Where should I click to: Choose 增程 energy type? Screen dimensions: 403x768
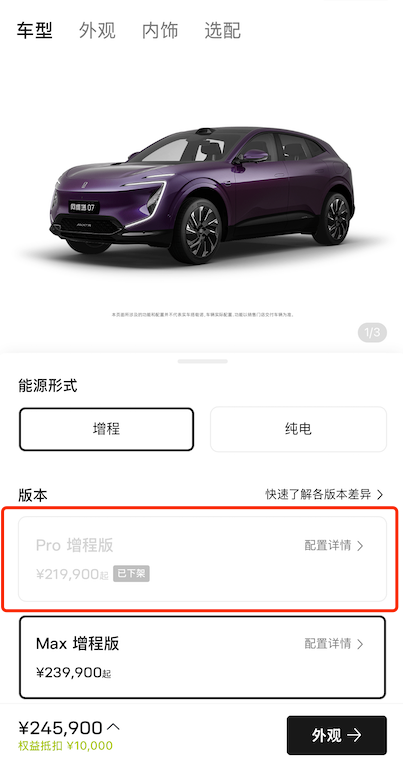(x=107, y=429)
